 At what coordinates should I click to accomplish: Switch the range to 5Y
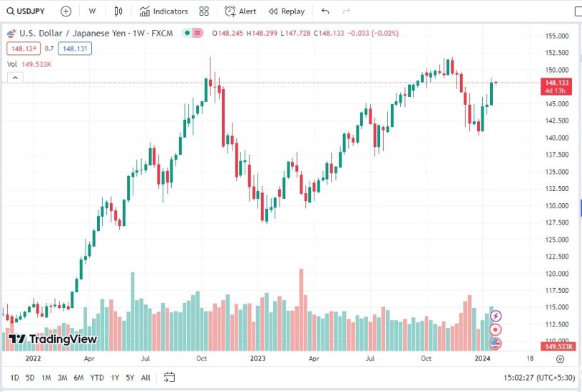tap(130, 378)
